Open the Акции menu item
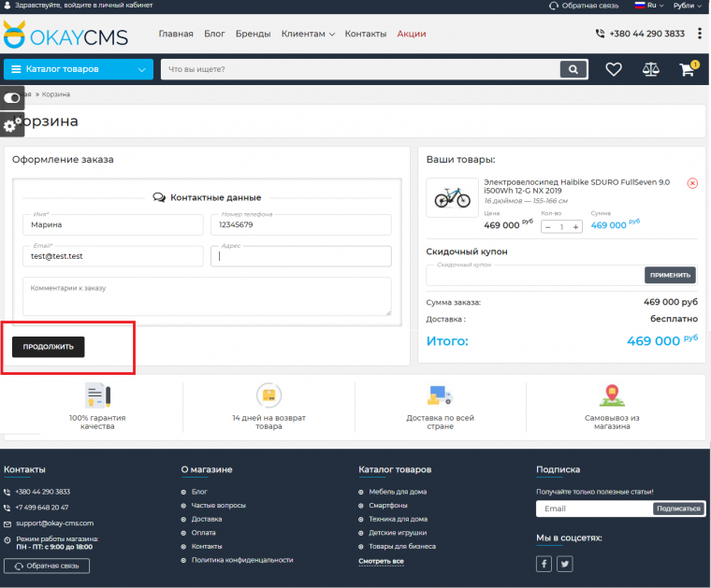The height and width of the screenshot is (588, 711). tap(412, 34)
